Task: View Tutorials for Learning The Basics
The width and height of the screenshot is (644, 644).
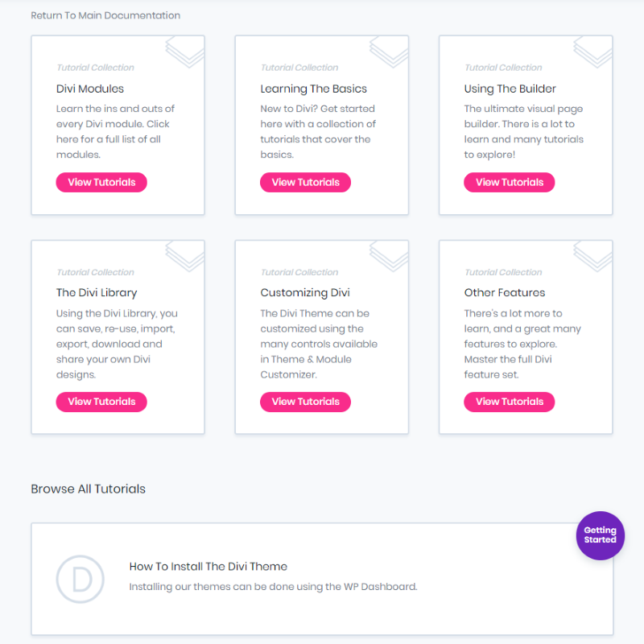Action: tap(306, 183)
